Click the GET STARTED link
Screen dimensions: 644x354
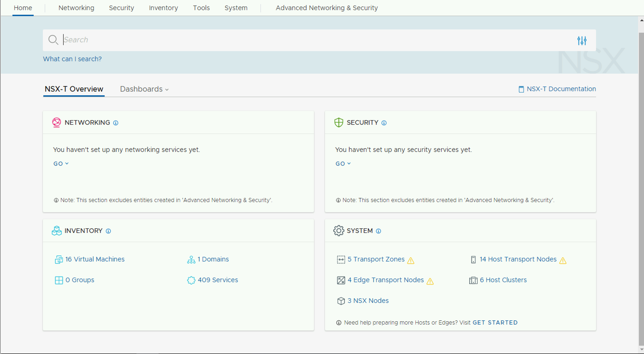(495, 322)
